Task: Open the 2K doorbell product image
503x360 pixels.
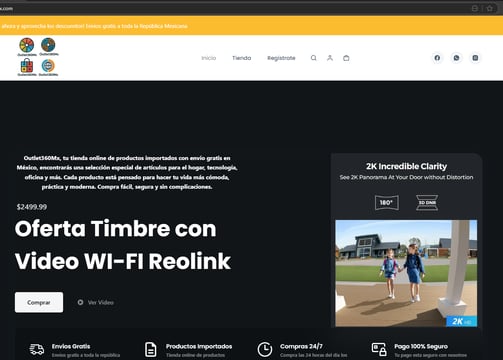Action: coord(406,273)
